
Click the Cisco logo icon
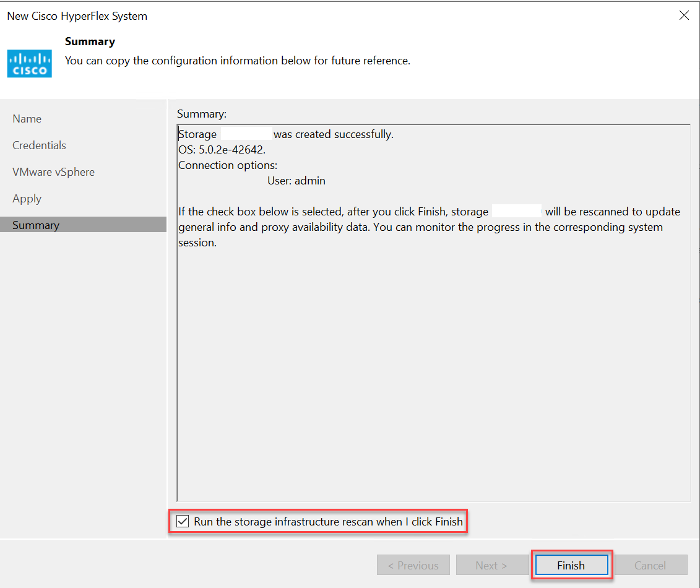[29, 63]
